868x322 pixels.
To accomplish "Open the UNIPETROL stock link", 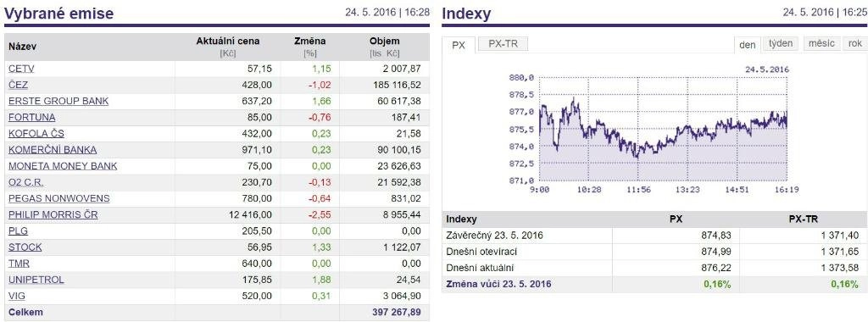I will (36, 280).
